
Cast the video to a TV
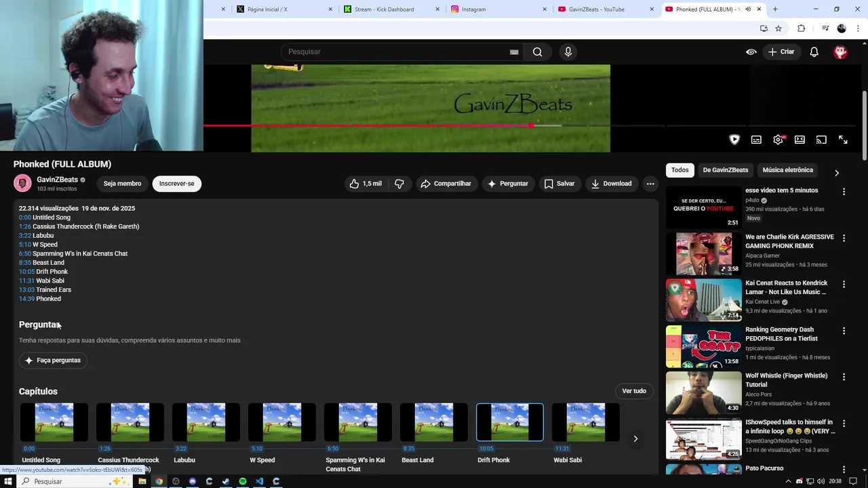pyautogui.click(x=821, y=140)
